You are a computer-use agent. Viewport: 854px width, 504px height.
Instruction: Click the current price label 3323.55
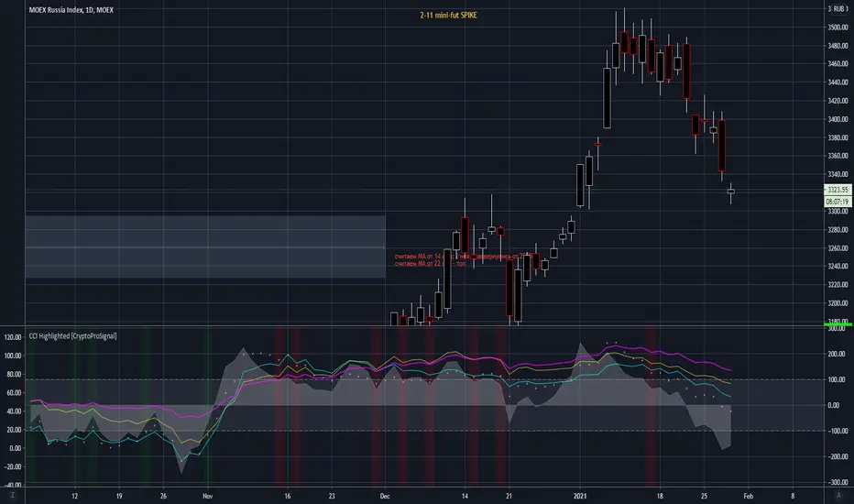click(x=838, y=190)
